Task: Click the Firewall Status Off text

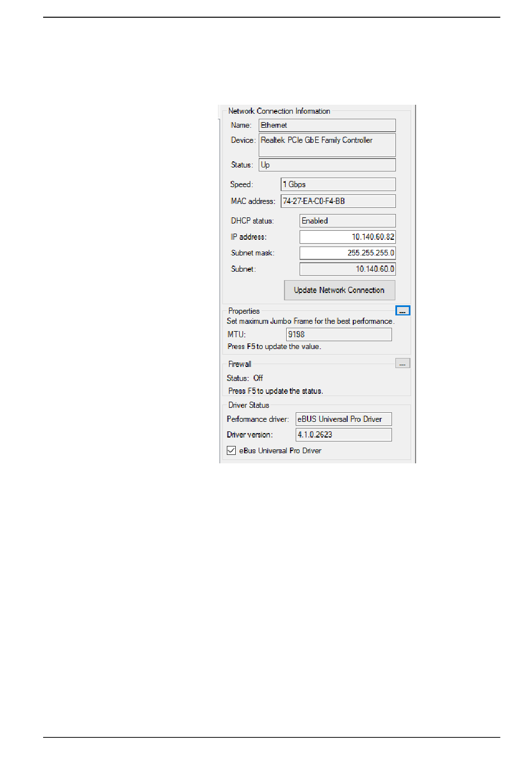Action: (x=245, y=378)
